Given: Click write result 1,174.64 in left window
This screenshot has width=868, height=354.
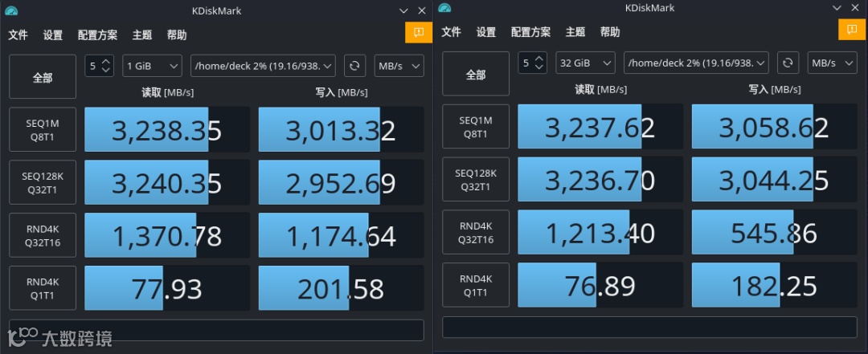Looking at the screenshot, I should point(341,235).
